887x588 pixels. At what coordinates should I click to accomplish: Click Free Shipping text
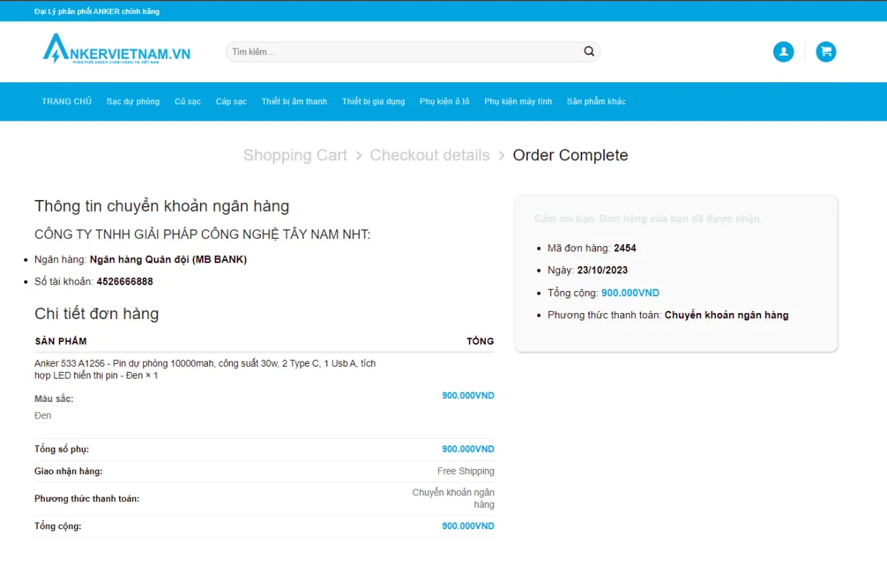[466, 471]
